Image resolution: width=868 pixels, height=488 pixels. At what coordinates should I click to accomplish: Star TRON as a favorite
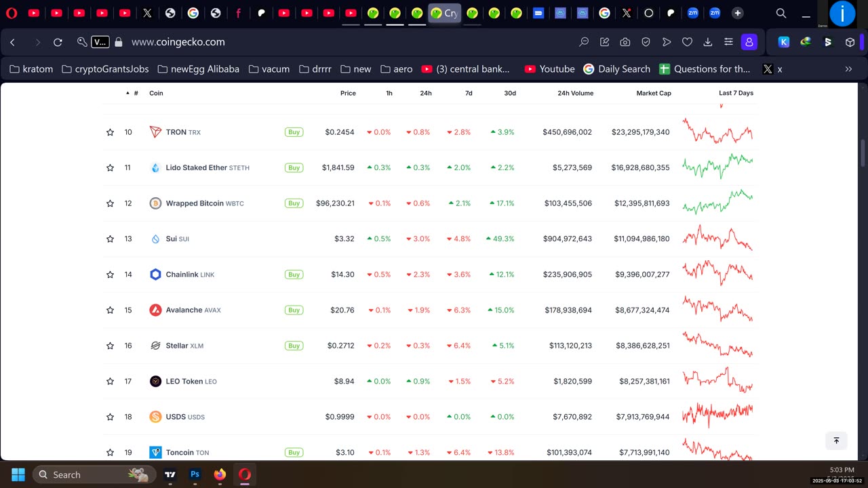(x=110, y=132)
